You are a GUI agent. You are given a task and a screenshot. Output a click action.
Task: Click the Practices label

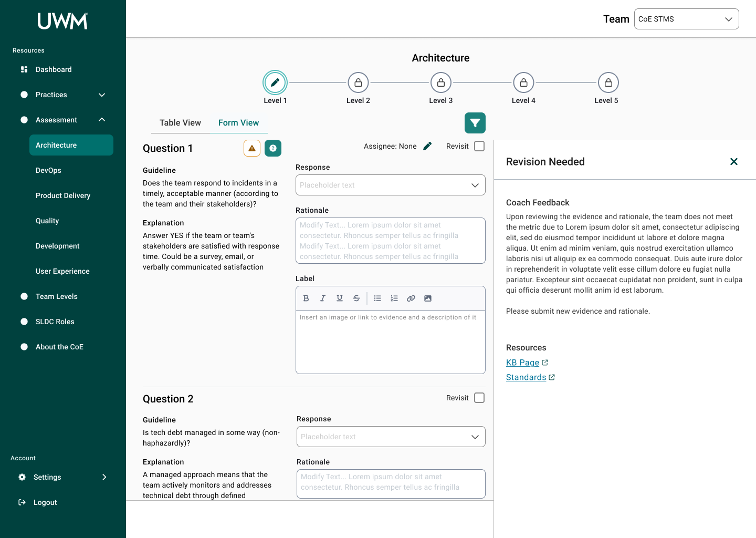pyautogui.click(x=51, y=95)
